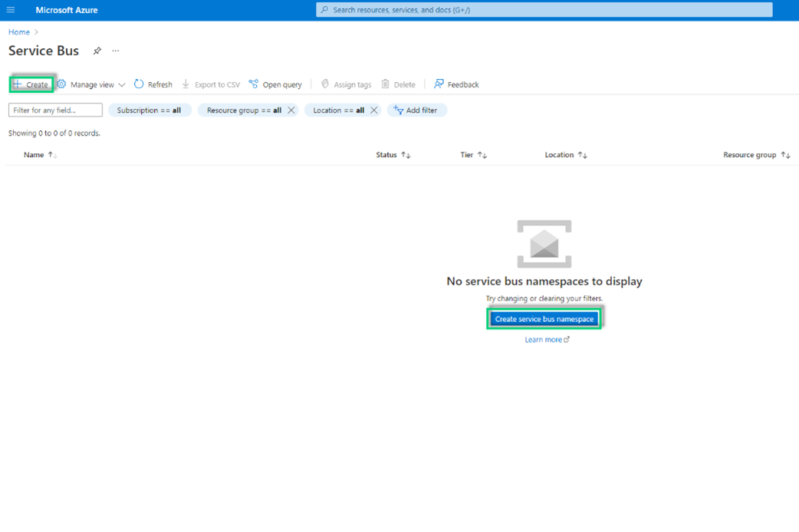The image size is (799, 532).
Task: Open the Location == all filter
Action: click(338, 110)
